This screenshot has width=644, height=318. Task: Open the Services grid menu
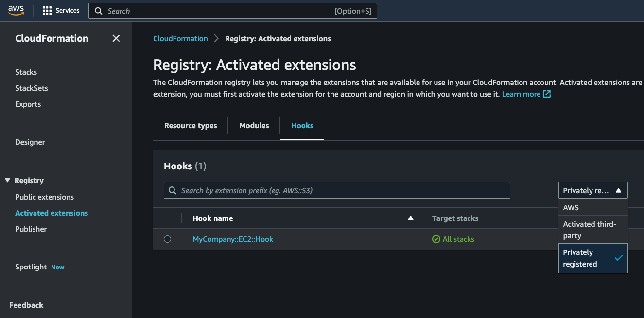tap(47, 11)
